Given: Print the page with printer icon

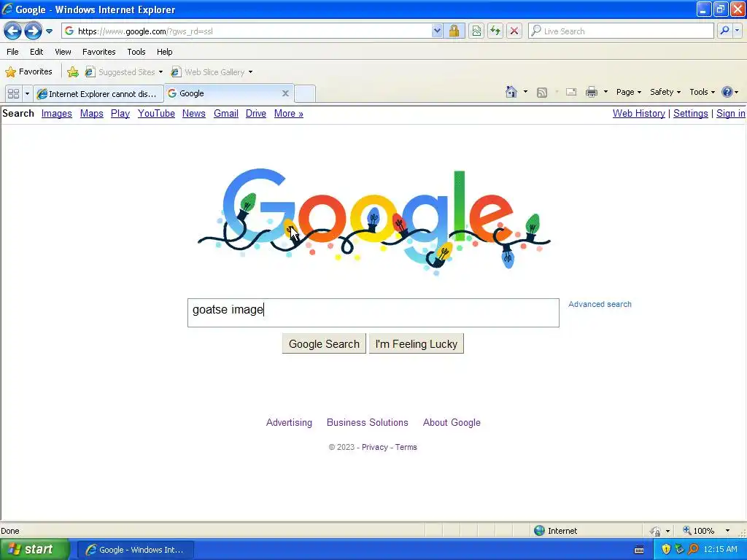Looking at the screenshot, I should pyautogui.click(x=591, y=92).
